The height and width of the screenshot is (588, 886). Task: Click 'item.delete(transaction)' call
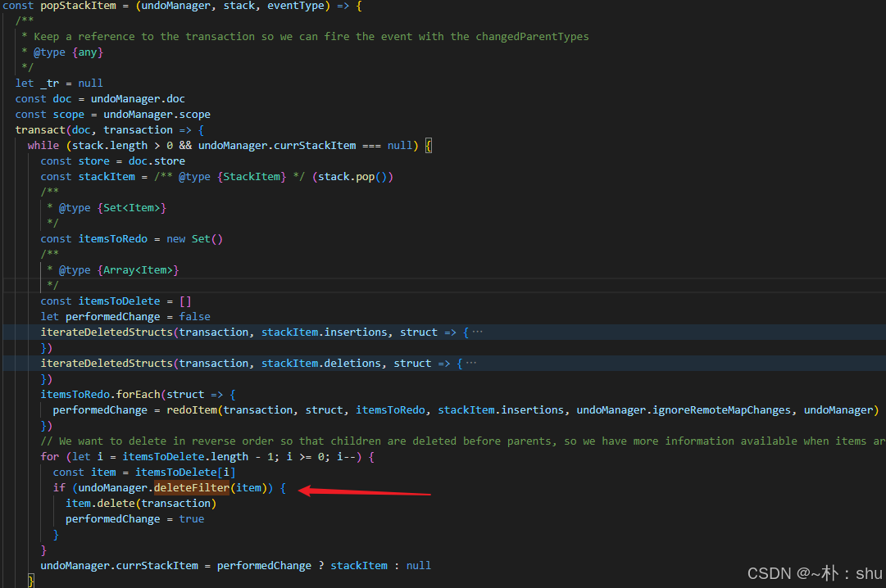tap(141, 504)
